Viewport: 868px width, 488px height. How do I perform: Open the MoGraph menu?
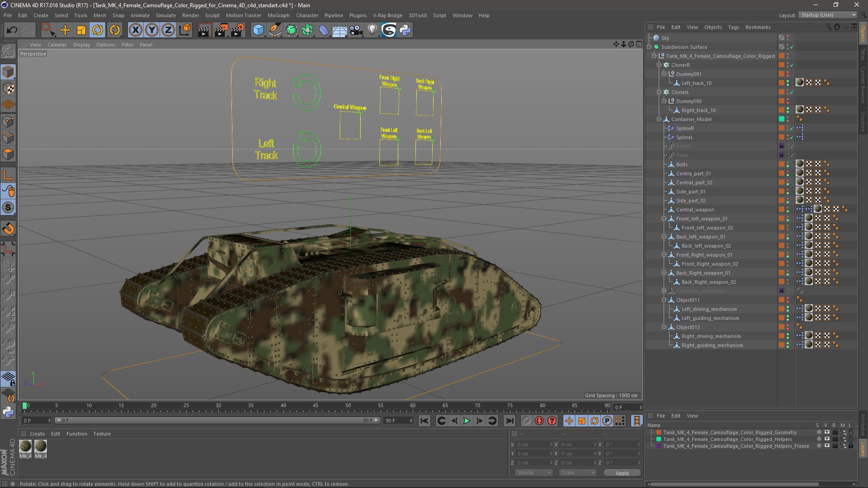coord(278,15)
